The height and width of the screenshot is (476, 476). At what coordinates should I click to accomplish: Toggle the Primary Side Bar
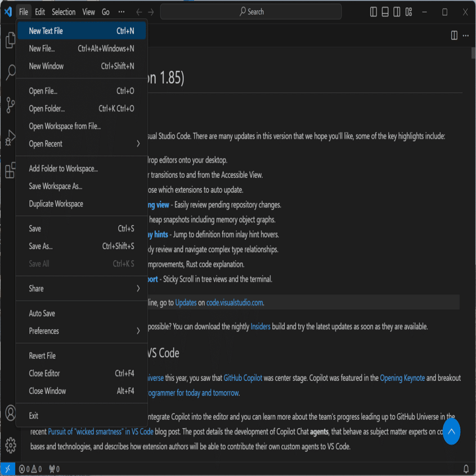pyautogui.click(x=372, y=11)
